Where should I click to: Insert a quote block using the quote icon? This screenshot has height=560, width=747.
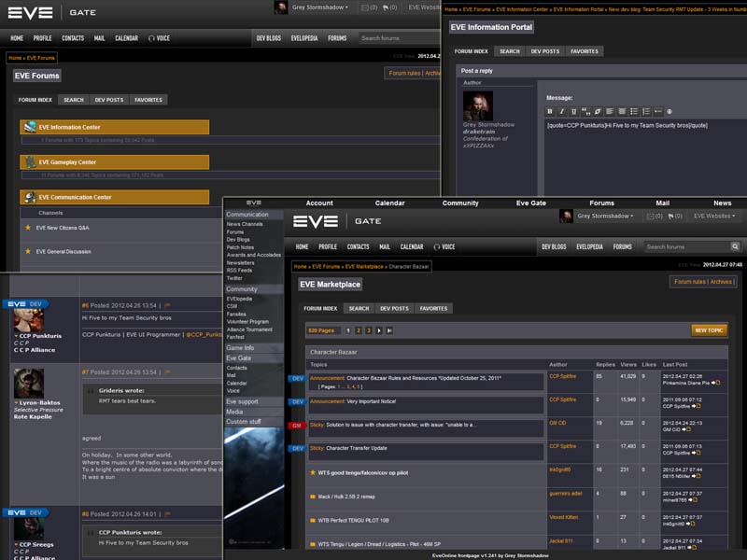click(585, 110)
